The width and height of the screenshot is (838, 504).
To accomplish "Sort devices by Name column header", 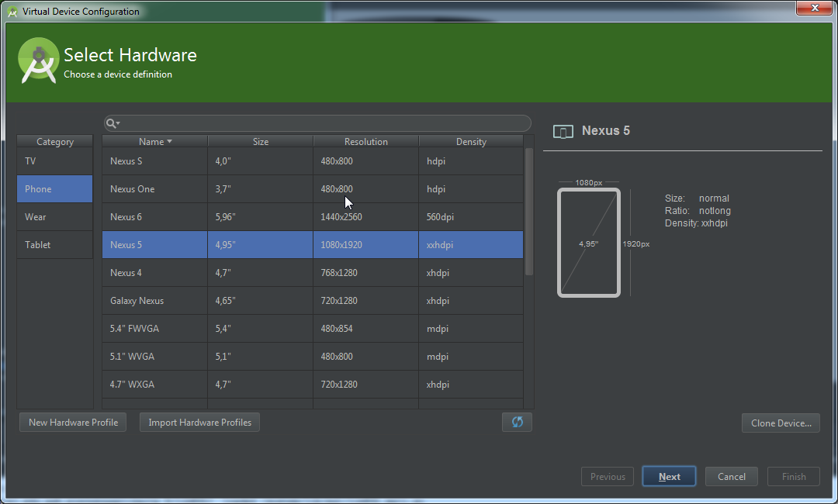I will click(x=154, y=141).
